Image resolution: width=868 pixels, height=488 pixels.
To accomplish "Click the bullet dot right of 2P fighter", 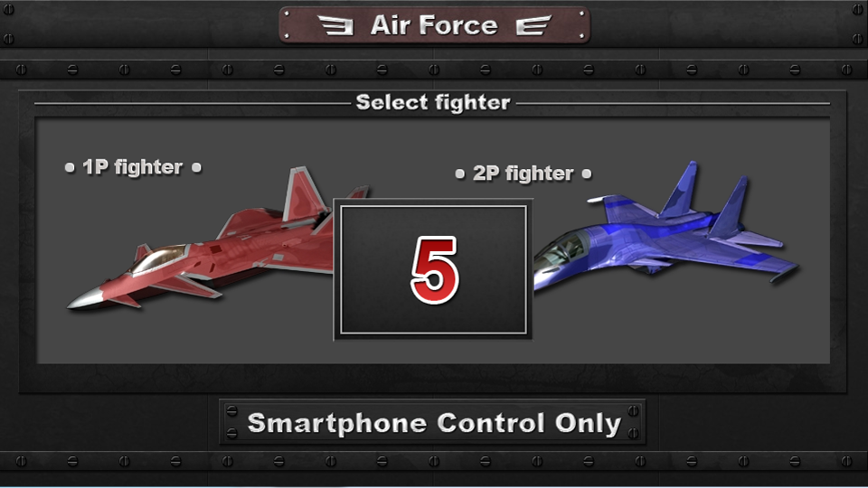I will tap(587, 174).
